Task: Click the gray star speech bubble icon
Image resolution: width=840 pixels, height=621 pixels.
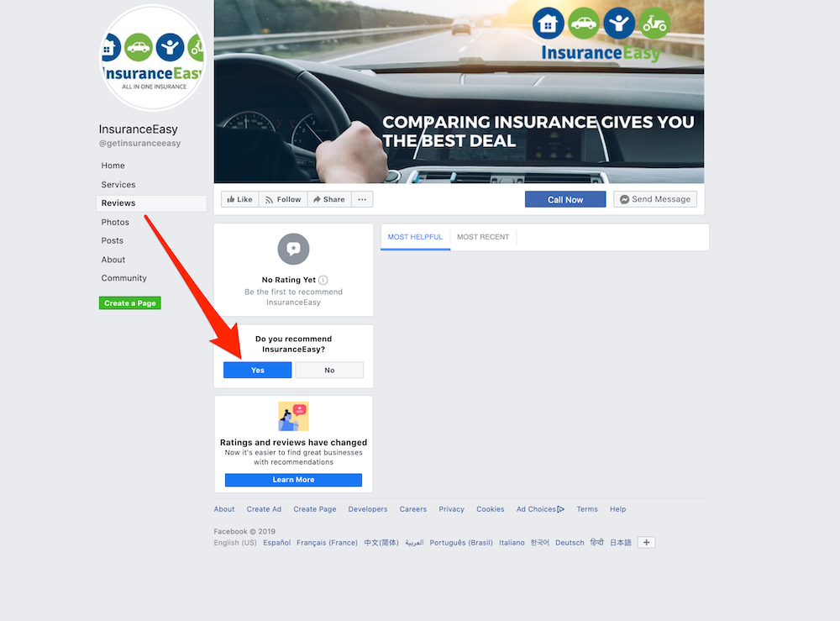Action: (x=293, y=249)
